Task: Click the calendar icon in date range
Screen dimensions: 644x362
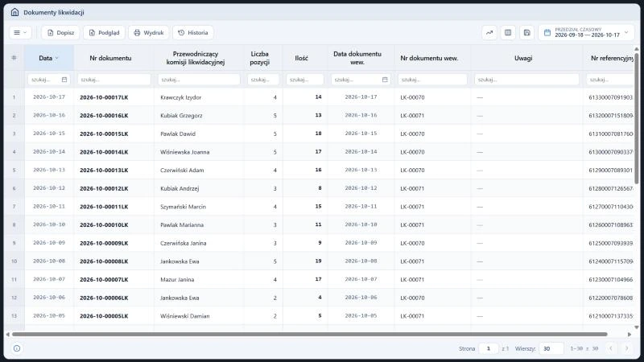Action: (x=547, y=32)
